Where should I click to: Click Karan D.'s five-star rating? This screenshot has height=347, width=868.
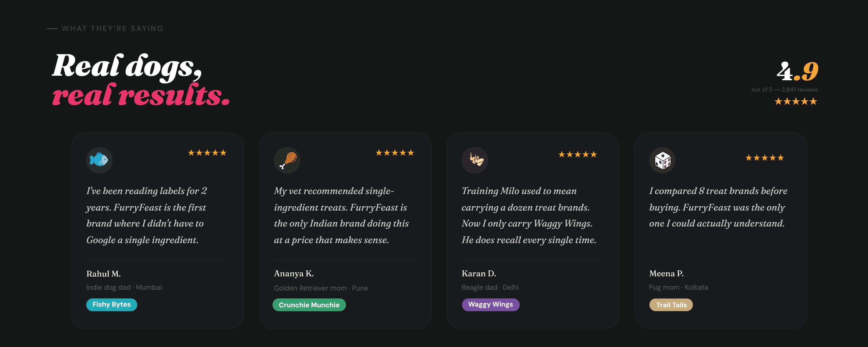point(577,155)
